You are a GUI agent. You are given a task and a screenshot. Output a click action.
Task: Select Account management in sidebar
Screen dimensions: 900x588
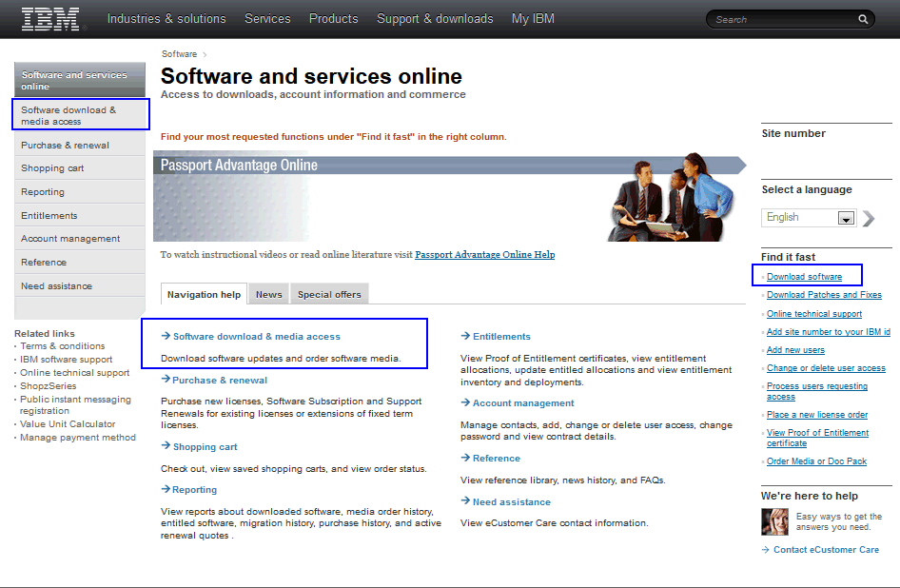[x=80, y=238]
